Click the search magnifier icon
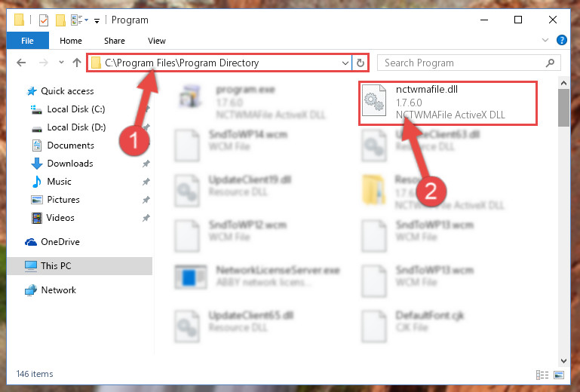 (x=550, y=63)
